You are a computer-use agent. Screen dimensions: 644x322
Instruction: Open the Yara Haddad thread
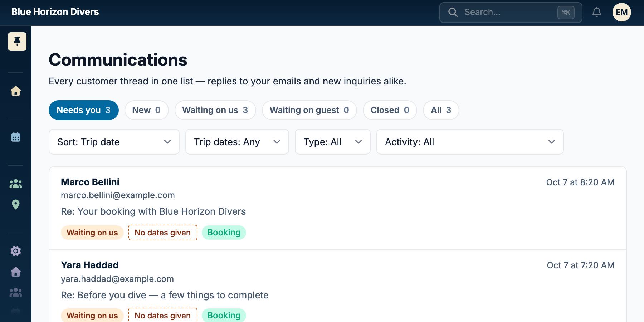point(338,286)
